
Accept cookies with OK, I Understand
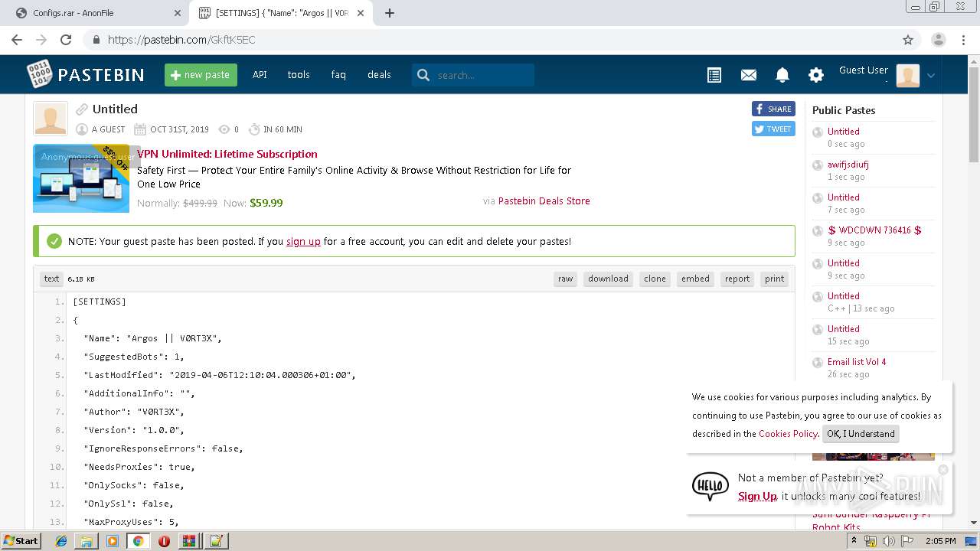pos(861,434)
